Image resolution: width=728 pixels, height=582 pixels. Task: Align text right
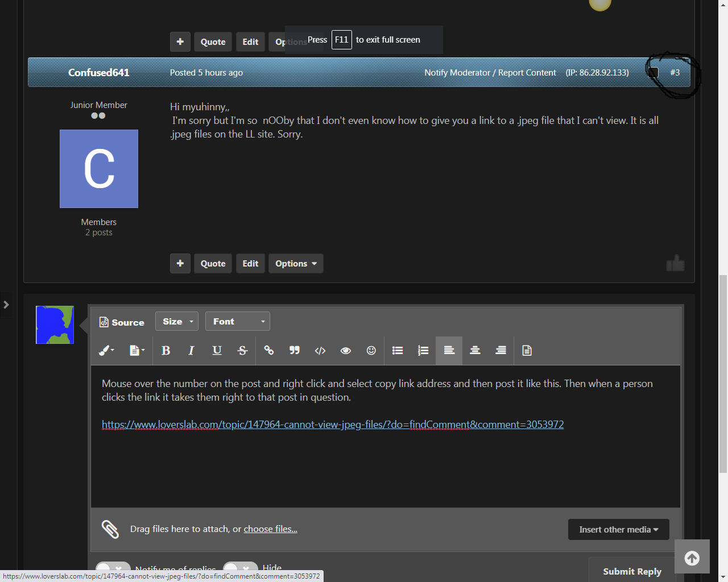click(x=500, y=351)
